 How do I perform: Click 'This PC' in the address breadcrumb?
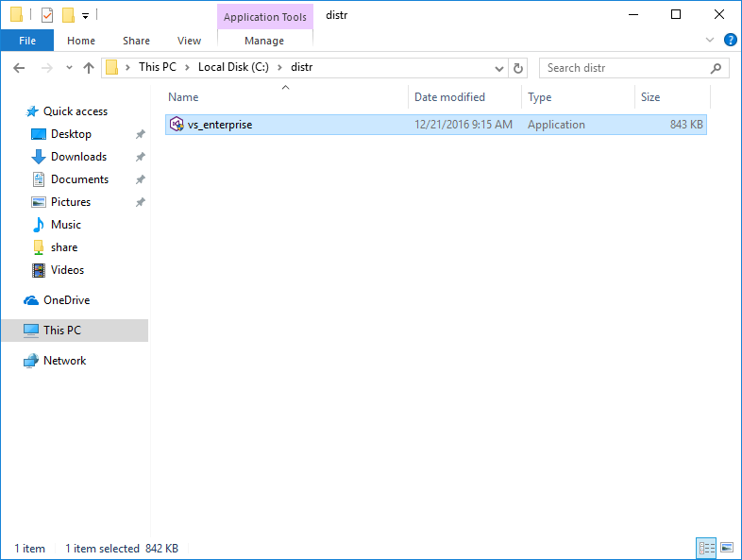point(157,67)
